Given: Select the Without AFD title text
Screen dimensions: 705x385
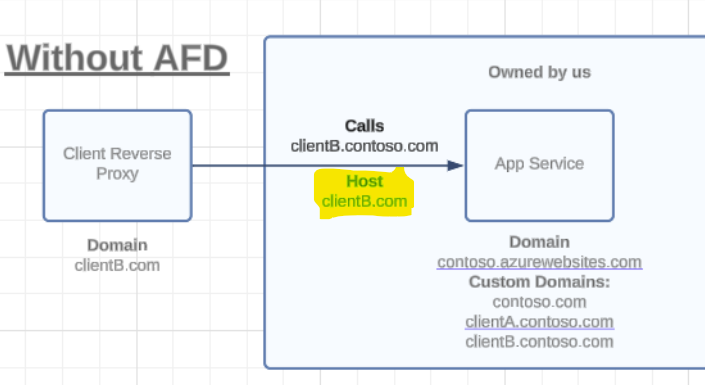Looking at the screenshot, I should [x=117, y=58].
